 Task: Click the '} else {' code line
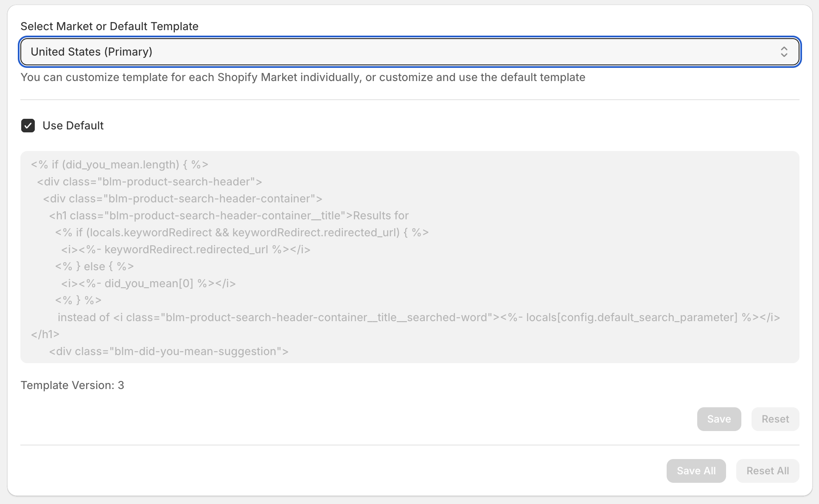95,266
